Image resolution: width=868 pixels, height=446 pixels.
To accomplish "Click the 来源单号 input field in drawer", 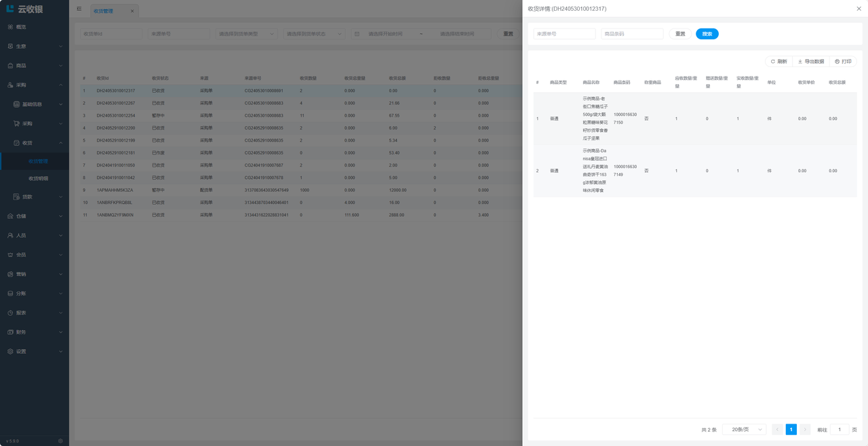I will tap(564, 34).
